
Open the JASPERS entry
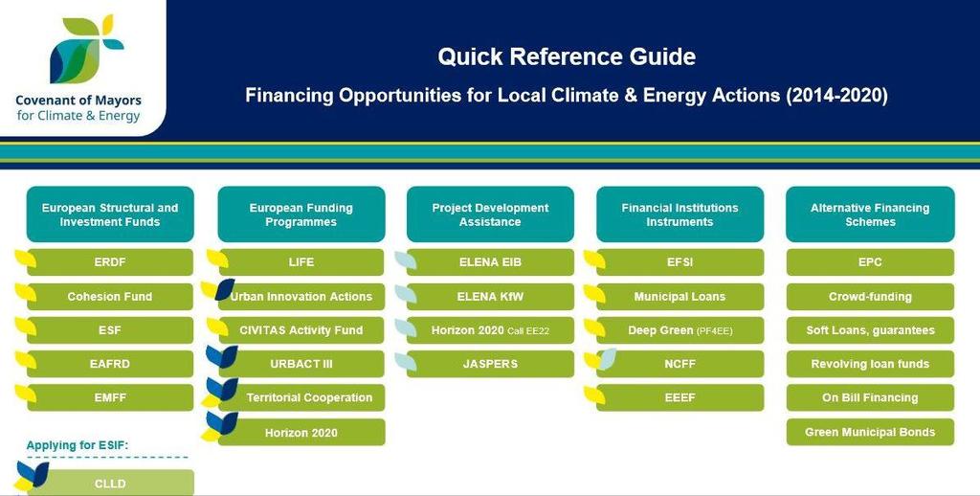[490, 364]
